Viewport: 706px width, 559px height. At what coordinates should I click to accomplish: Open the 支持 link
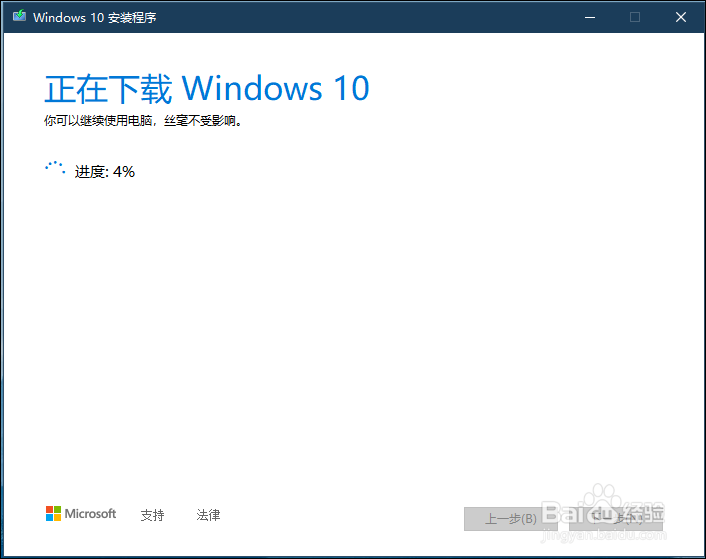tap(152, 515)
